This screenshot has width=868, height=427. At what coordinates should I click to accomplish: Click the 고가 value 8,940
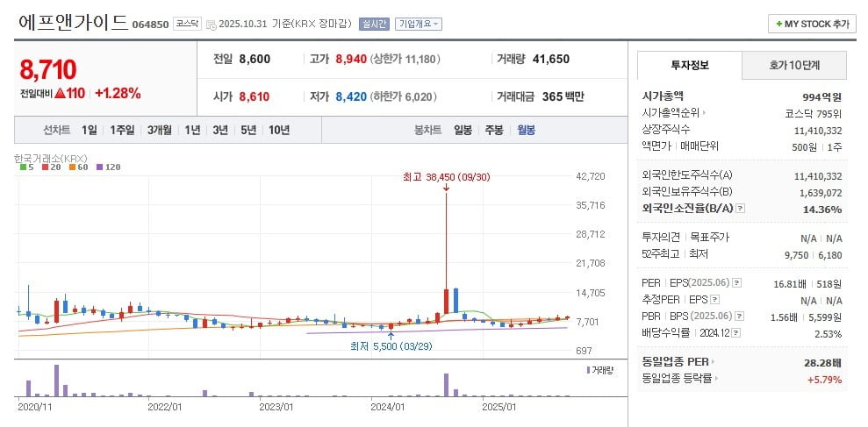352,59
